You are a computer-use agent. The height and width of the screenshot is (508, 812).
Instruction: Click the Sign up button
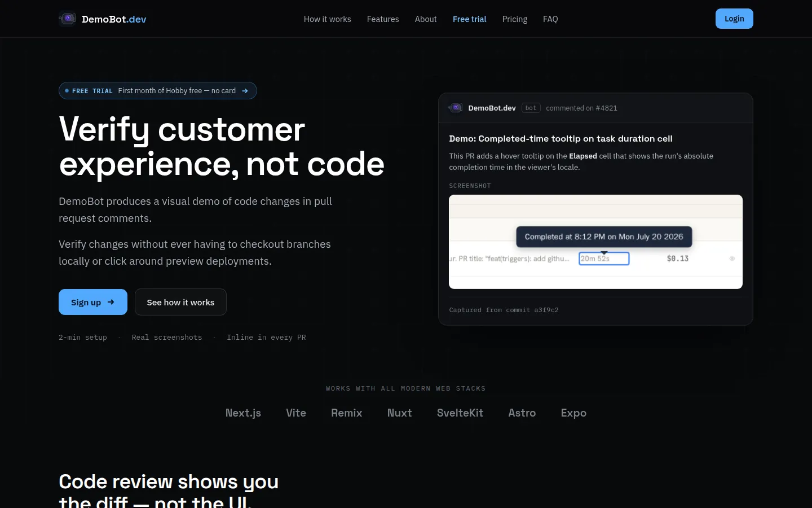coord(93,302)
